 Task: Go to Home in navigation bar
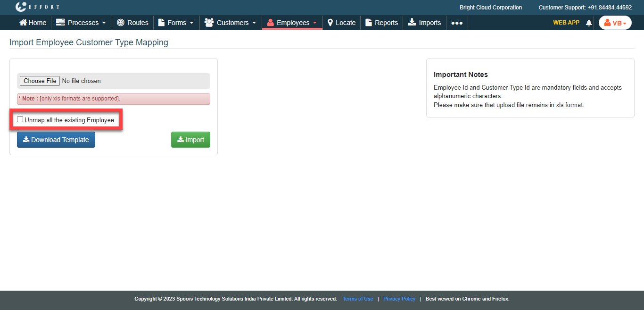pos(33,23)
